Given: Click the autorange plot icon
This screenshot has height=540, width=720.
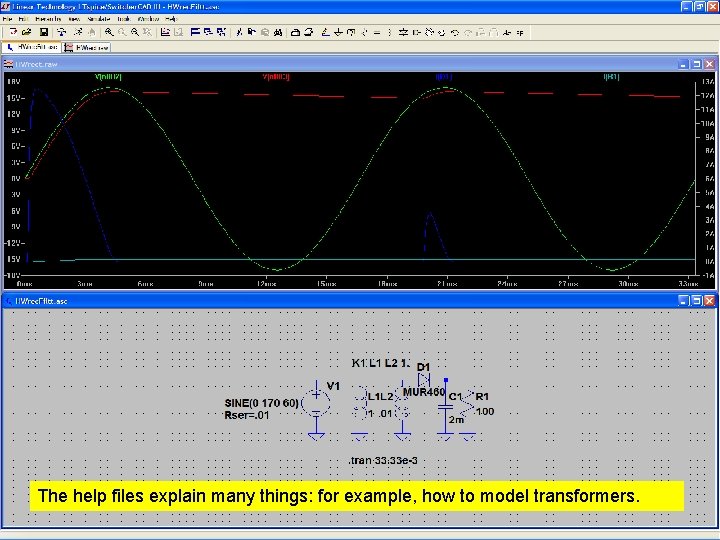Looking at the screenshot, I should tap(165, 32).
